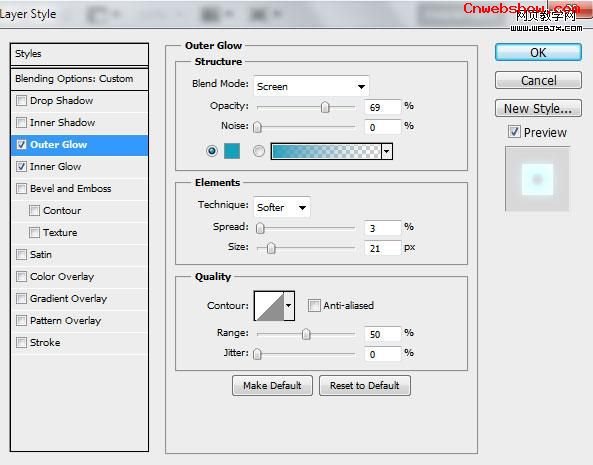Select the Stroke style row
The image size is (593, 465).
79,343
